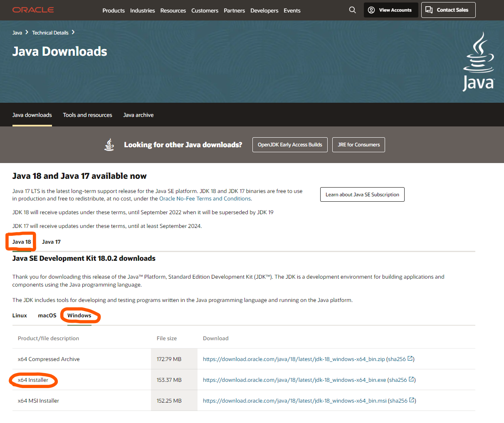504x423 pixels.
Task: Open Oracle No-Fee Terms and Conditions link
Action: (205, 198)
